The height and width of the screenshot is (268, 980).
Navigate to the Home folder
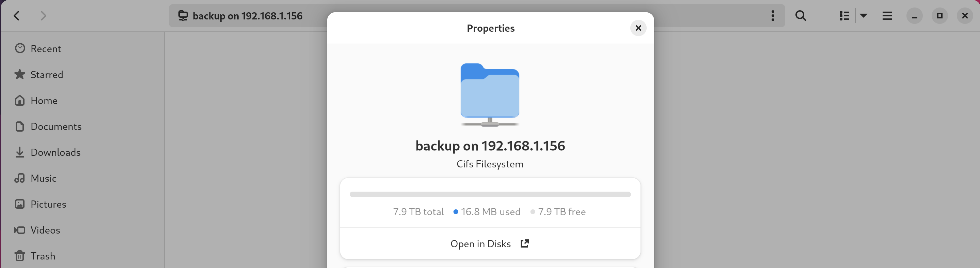pos(44,101)
